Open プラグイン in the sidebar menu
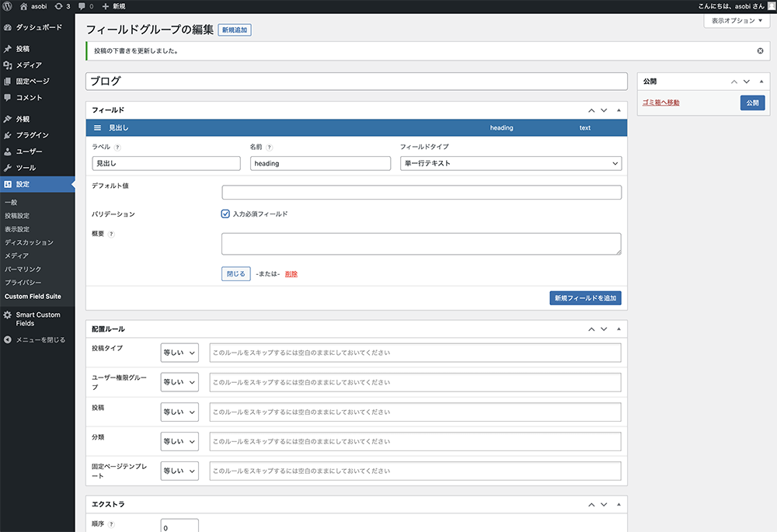777x532 pixels. tap(32, 135)
